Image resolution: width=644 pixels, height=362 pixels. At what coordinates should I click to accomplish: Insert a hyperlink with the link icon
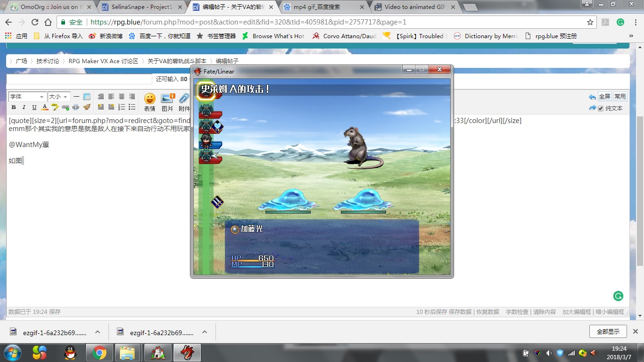[x=66, y=107]
